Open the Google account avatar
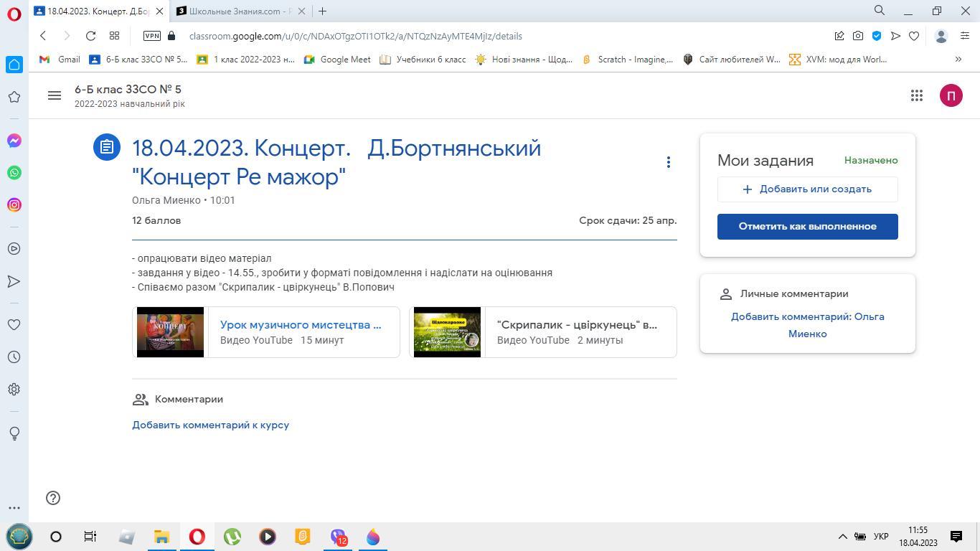The height and width of the screenshot is (551, 980). click(951, 95)
